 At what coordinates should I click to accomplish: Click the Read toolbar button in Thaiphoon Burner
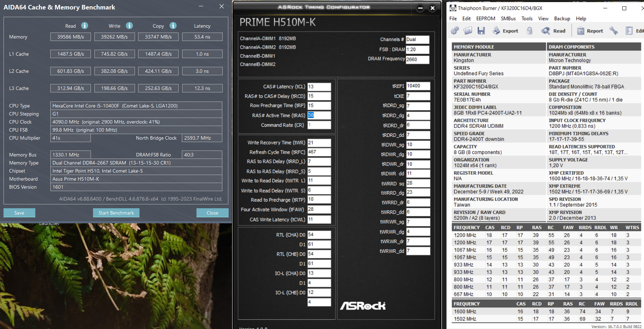553,31
